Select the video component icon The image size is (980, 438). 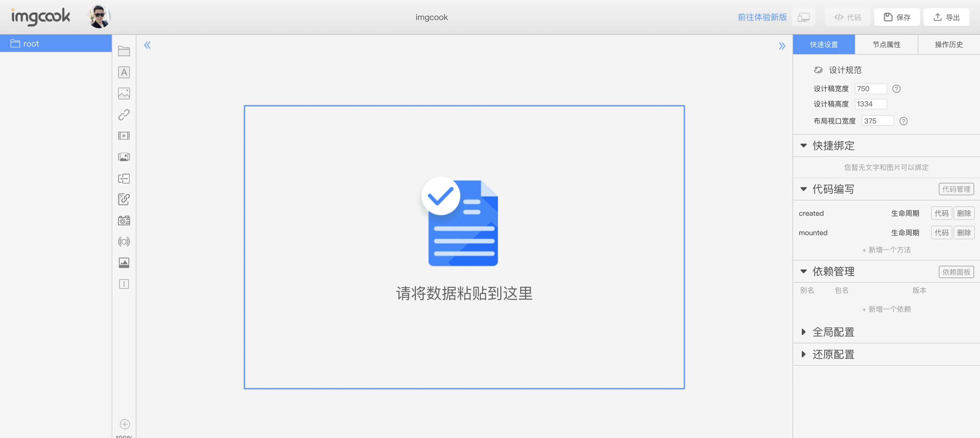click(x=124, y=136)
